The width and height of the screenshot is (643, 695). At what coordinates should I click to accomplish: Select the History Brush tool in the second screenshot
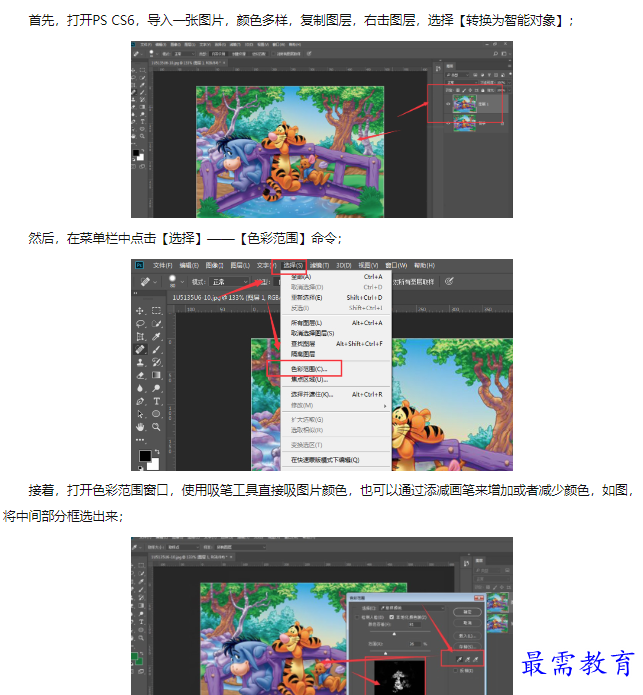156,362
